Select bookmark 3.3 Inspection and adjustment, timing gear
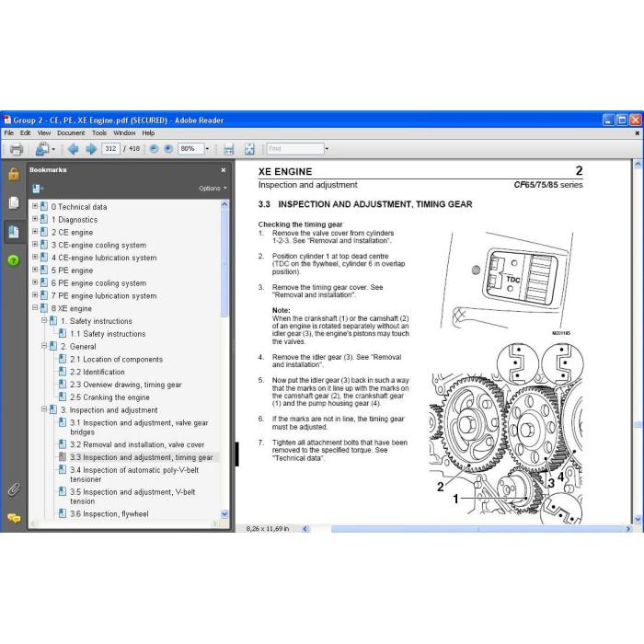 [142, 457]
